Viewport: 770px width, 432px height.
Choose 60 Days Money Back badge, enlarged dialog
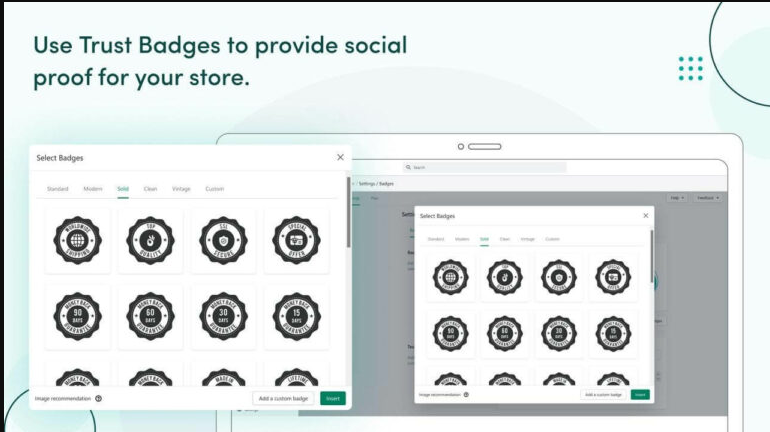(x=150, y=317)
